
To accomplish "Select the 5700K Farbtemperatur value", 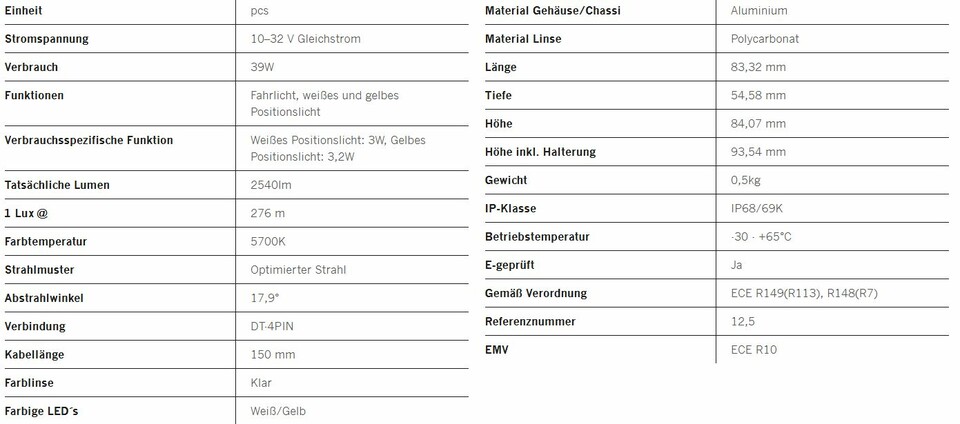I will tap(270, 241).
